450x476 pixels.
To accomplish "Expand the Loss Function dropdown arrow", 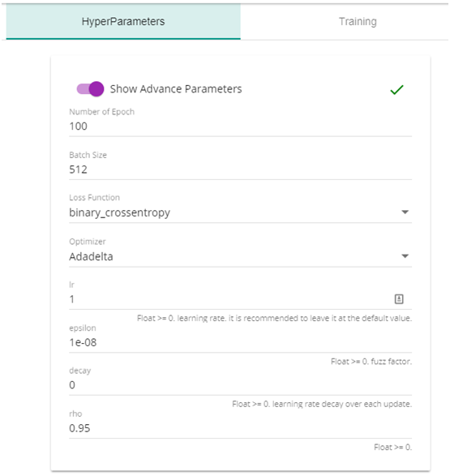I will (x=405, y=212).
